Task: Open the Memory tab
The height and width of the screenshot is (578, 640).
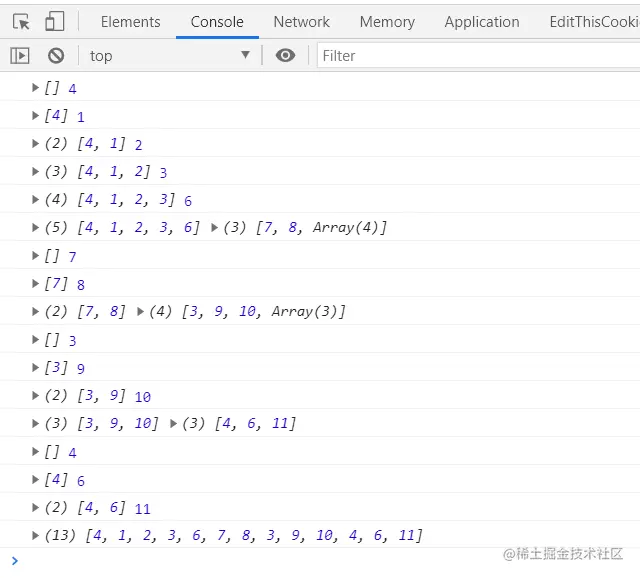Action: click(387, 22)
